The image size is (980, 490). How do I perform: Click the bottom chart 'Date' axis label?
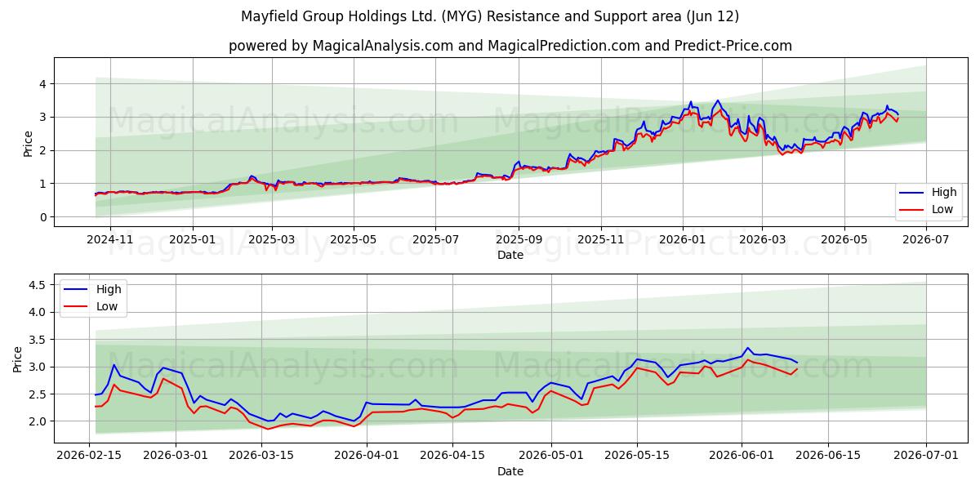click(x=510, y=471)
